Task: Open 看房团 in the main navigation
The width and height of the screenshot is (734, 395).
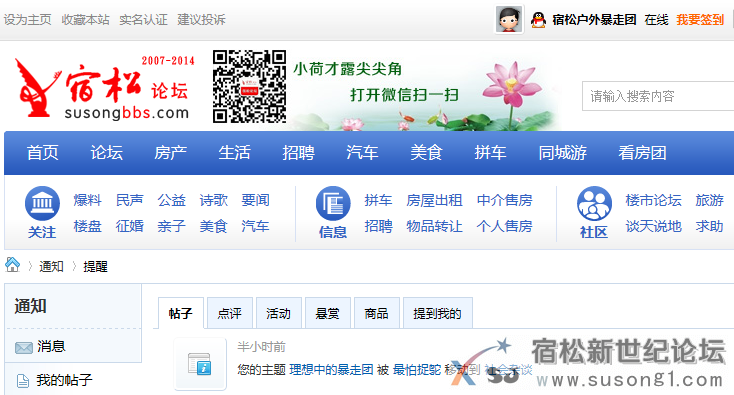Action: 642,153
